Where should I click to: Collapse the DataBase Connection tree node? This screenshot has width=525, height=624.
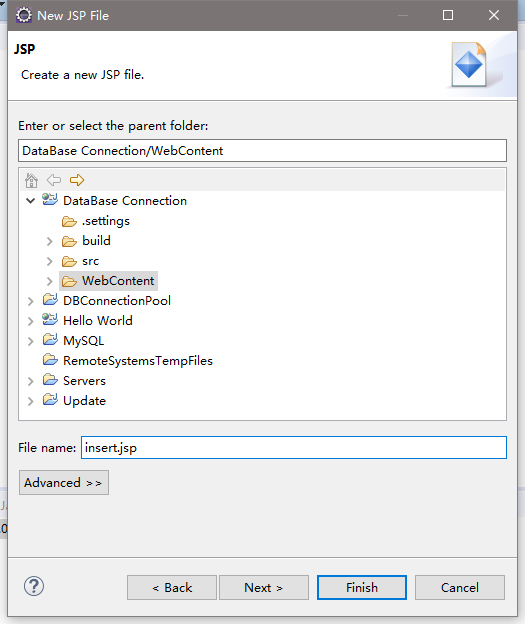coord(31,201)
